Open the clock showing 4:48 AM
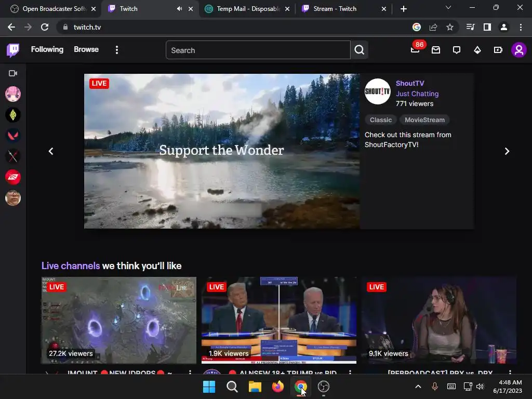This screenshot has height=399, width=532. [x=508, y=387]
